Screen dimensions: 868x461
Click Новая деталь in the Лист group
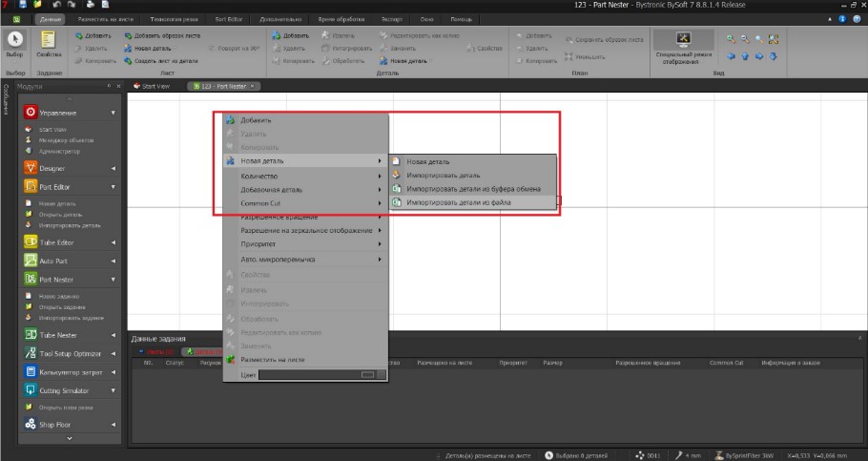point(148,49)
